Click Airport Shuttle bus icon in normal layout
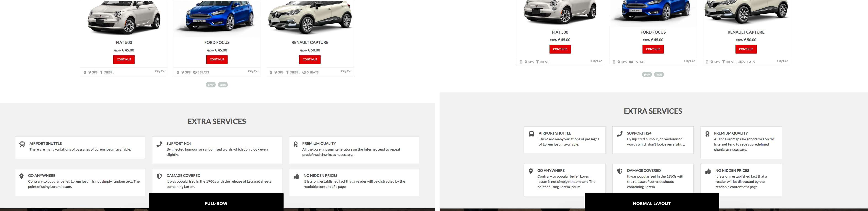Image resolution: width=868 pixels, height=211 pixels. (x=531, y=134)
